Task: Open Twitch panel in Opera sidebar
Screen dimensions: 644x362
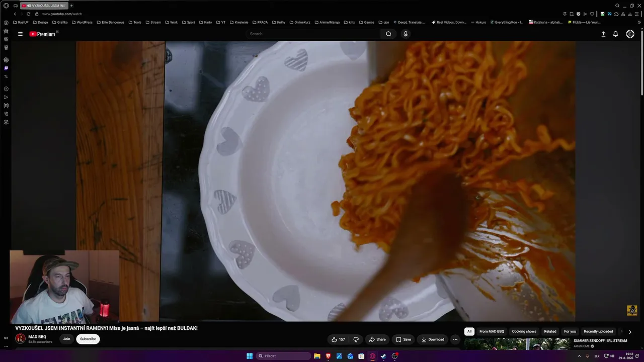Action: (6, 68)
